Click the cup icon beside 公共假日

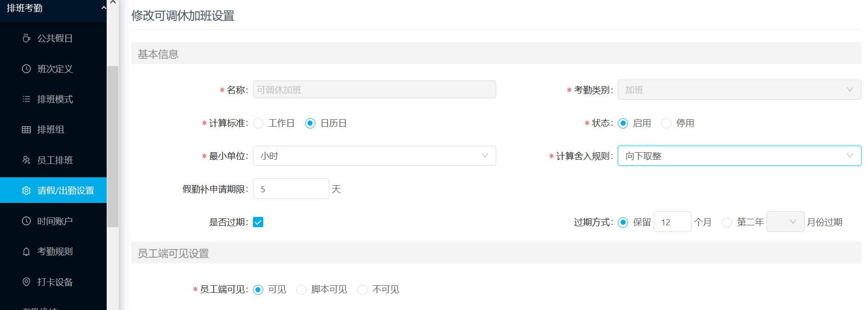click(x=27, y=38)
